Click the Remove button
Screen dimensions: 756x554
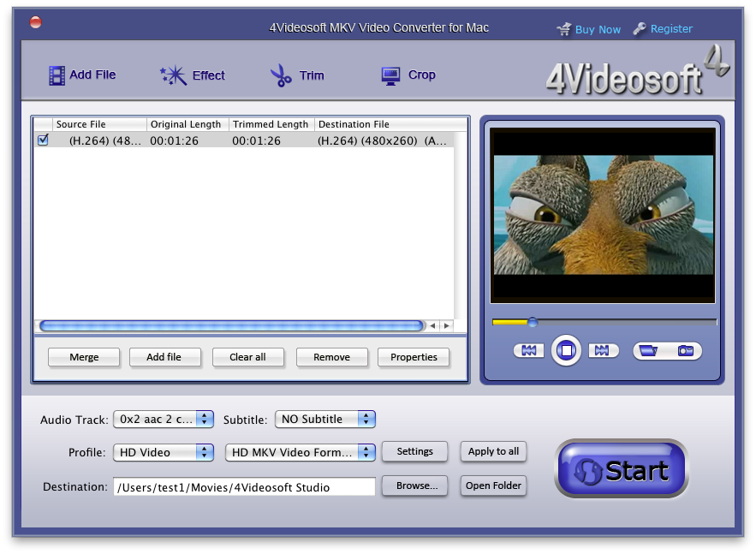331,357
